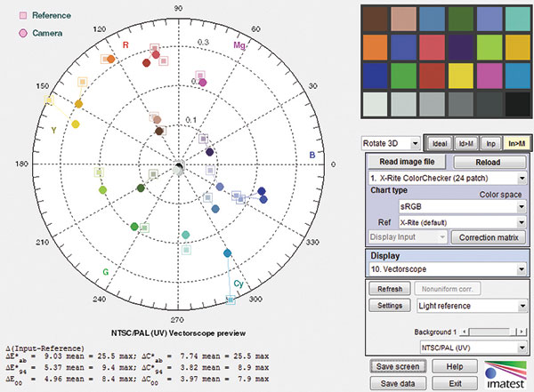Click the Imatest logo
Screen dimensions: 534x392
pos(505,374)
